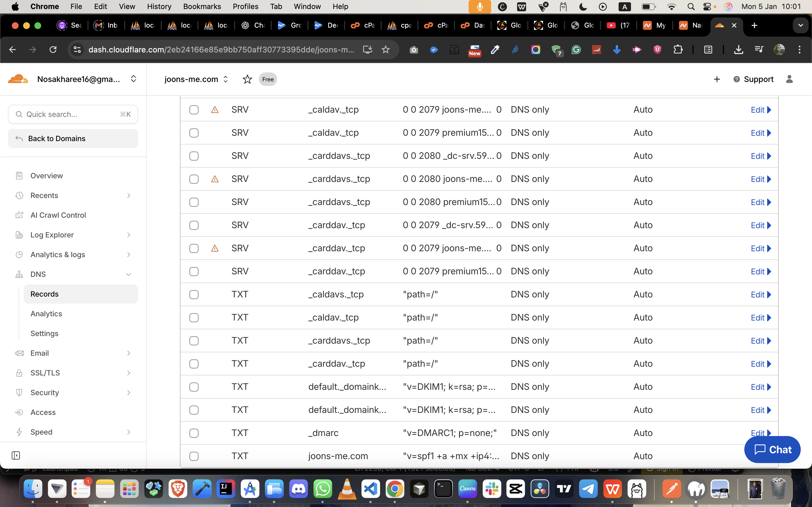Open account switcher next to Nosakharee16 email
The image size is (812, 507).
pos(133,79)
